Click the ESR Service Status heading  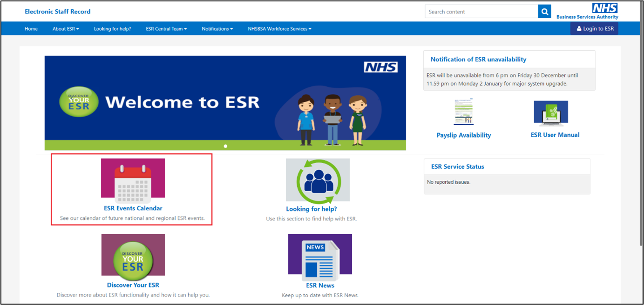tap(458, 166)
